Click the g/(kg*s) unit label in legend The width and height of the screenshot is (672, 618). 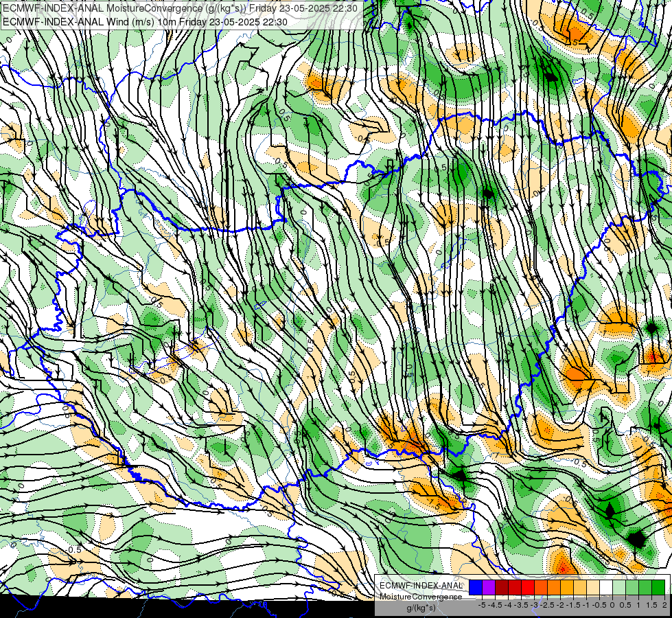[421, 608]
